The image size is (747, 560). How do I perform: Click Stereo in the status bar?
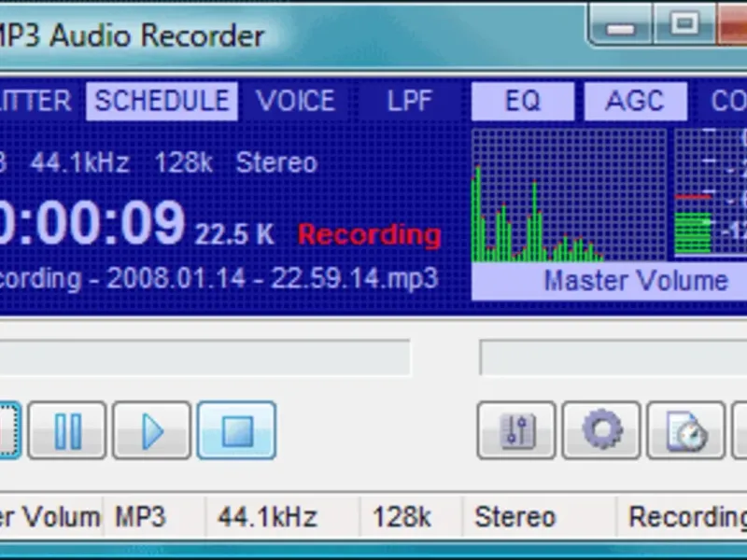coord(515,517)
